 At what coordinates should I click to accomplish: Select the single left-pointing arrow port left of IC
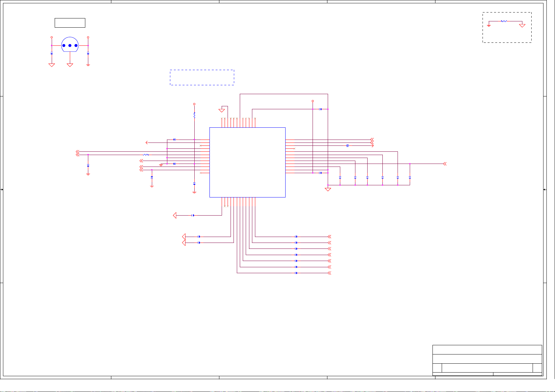pos(147,143)
